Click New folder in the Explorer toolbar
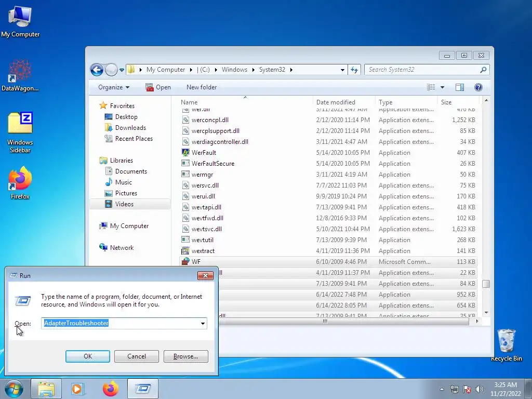The height and width of the screenshot is (399, 532). [x=202, y=87]
